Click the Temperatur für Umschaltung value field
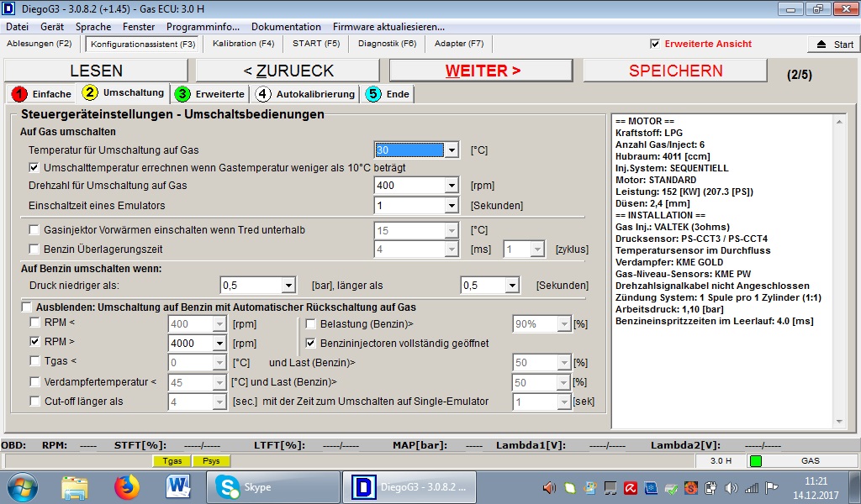Viewport: 861px width, 504px height. point(409,150)
